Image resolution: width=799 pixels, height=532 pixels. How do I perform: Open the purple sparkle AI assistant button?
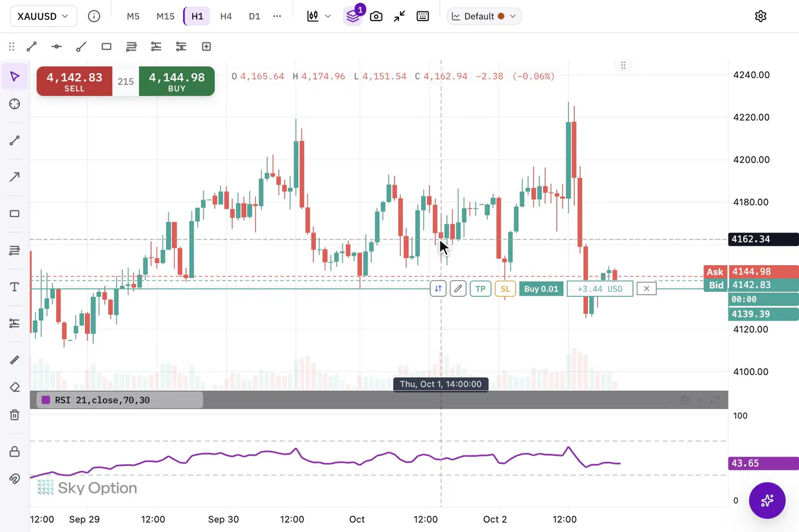click(x=767, y=500)
